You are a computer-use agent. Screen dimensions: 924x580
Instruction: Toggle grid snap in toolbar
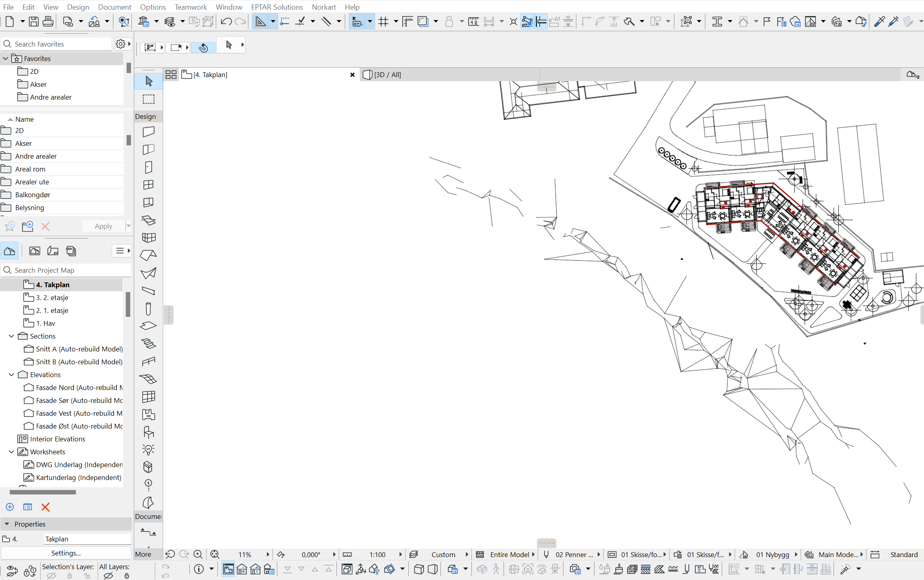[x=383, y=22]
